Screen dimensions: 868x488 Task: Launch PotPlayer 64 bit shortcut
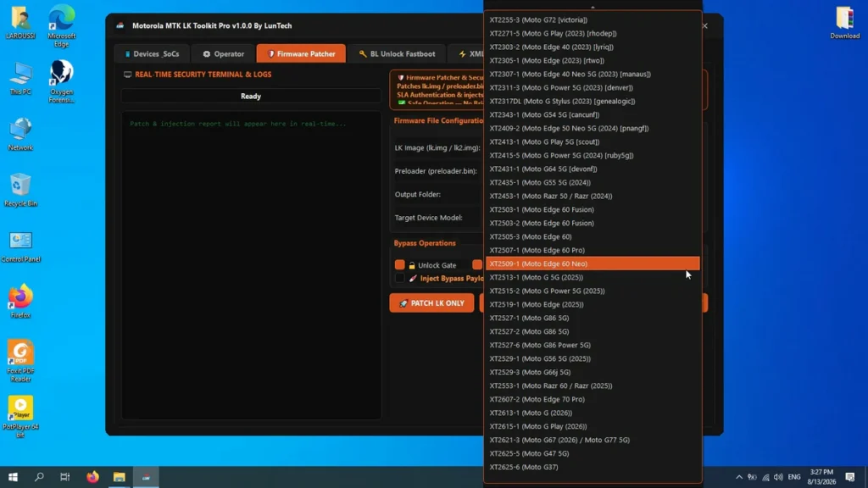20,417
